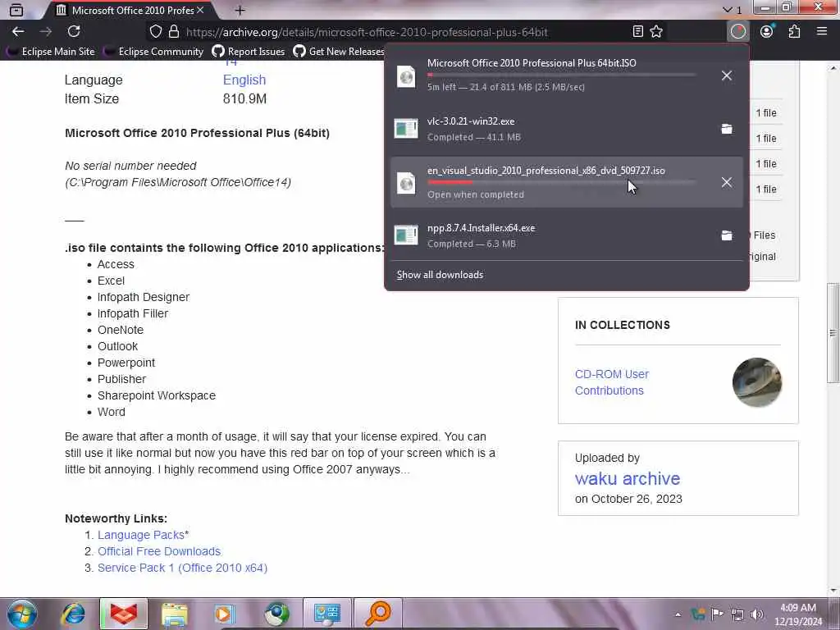Close the Microsoft Office 2010 browser tab

[200, 10]
